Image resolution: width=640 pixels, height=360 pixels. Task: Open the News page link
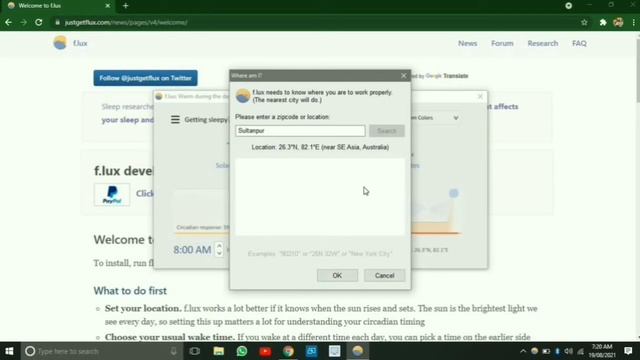[x=467, y=43]
